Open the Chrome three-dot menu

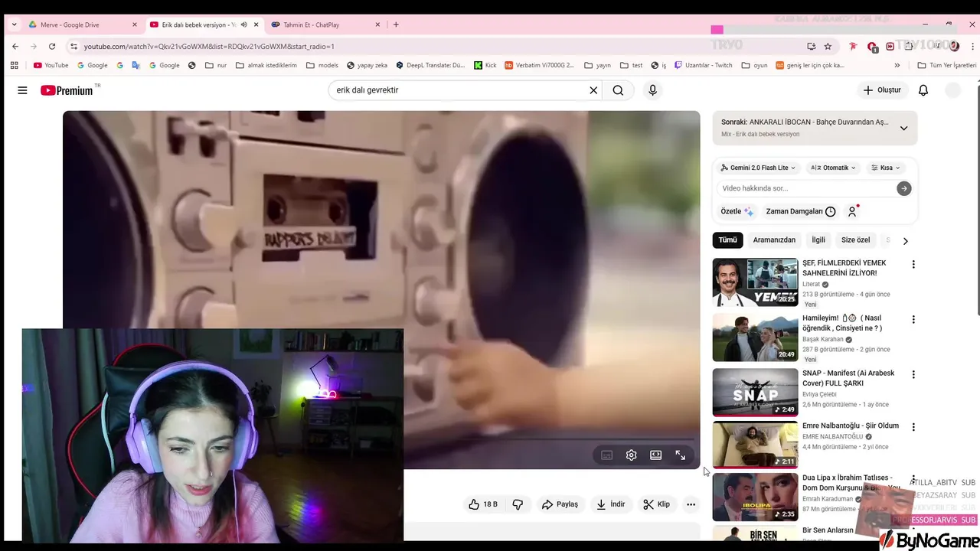click(x=972, y=46)
